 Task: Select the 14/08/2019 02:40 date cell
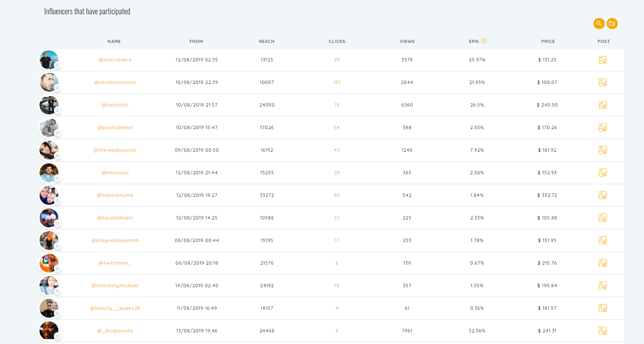(197, 286)
